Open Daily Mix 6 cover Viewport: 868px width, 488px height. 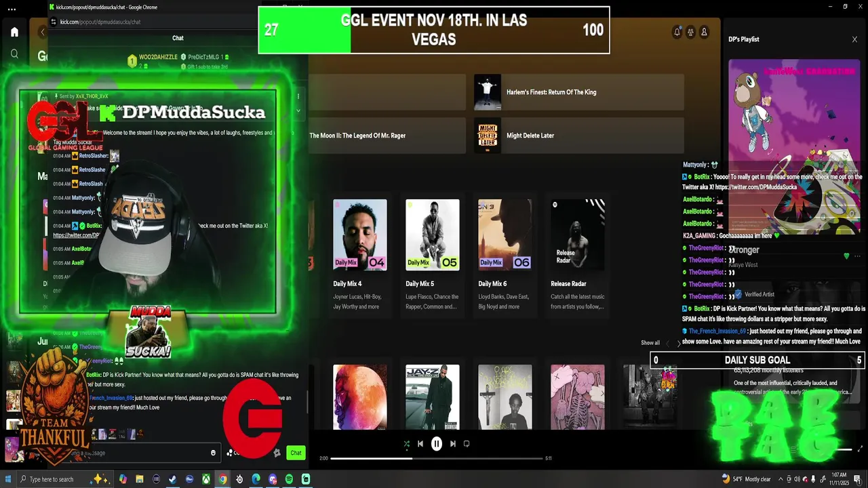(505, 235)
